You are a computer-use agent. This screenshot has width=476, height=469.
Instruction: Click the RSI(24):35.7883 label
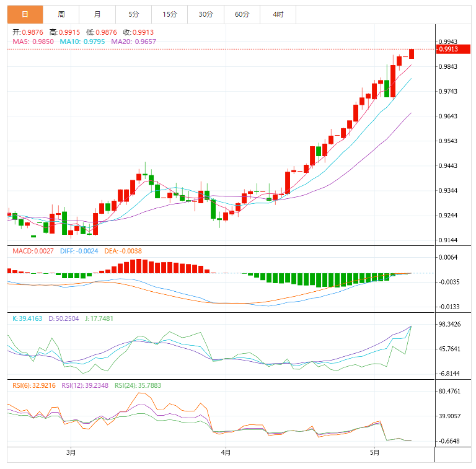pos(138,385)
